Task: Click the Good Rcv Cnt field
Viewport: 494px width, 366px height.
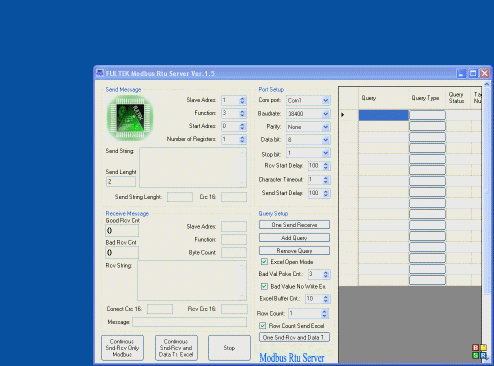Action: pos(122,231)
